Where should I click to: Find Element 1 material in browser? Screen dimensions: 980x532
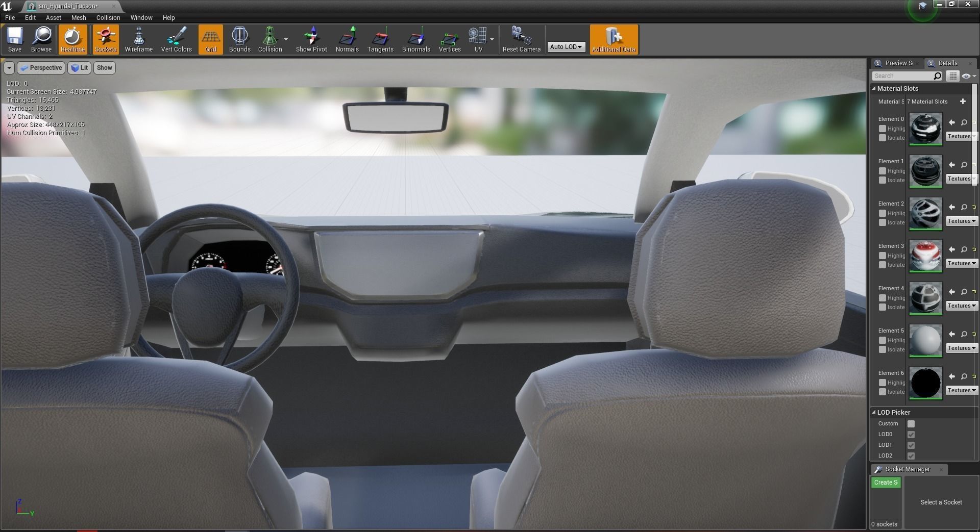tap(964, 165)
